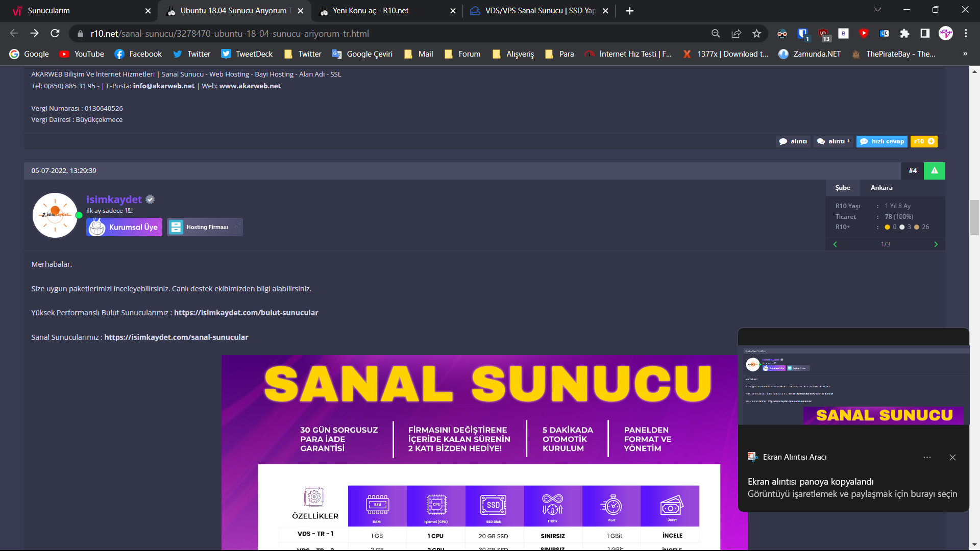Report post with the green warning icon
Image resolution: width=980 pixels, height=551 pixels.
click(x=935, y=171)
